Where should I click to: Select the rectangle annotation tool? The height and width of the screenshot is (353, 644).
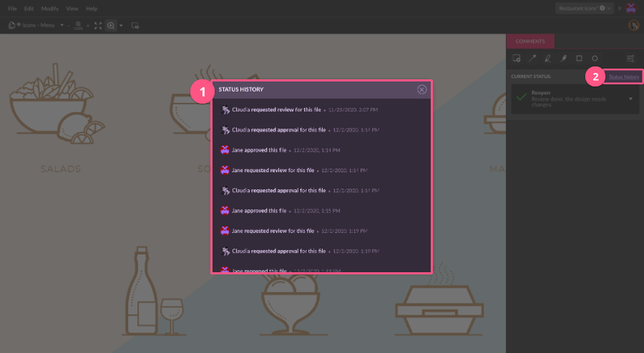(x=579, y=58)
